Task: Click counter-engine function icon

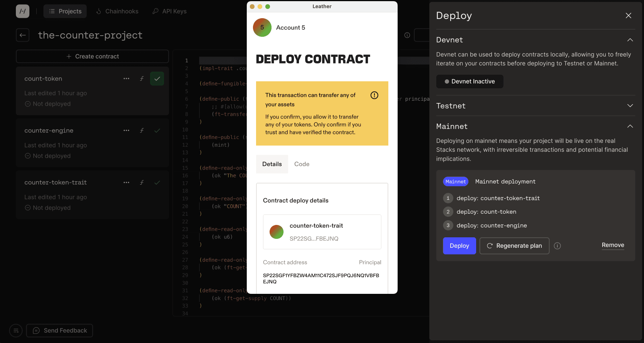Action: pos(142,130)
